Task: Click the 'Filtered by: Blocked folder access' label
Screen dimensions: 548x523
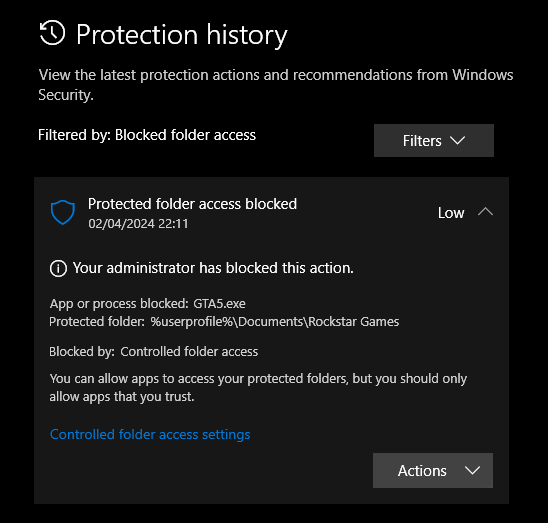Action: pos(147,135)
